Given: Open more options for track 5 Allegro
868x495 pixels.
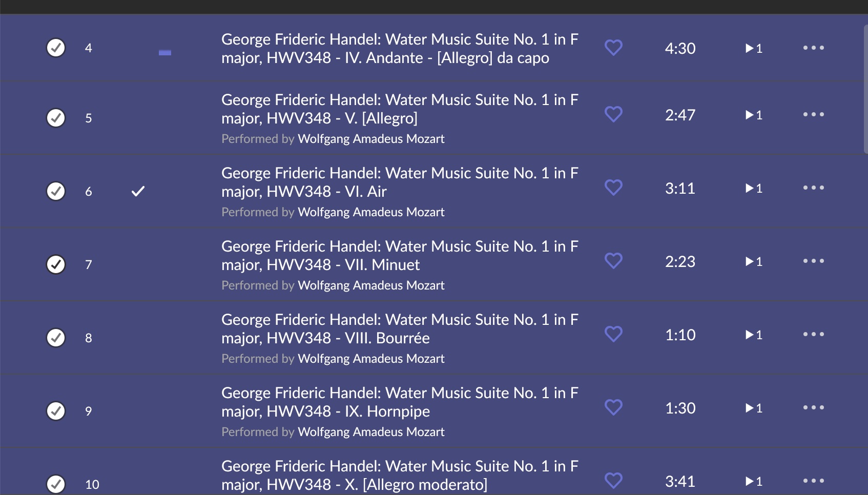Looking at the screenshot, I should (x=813, y=114).
